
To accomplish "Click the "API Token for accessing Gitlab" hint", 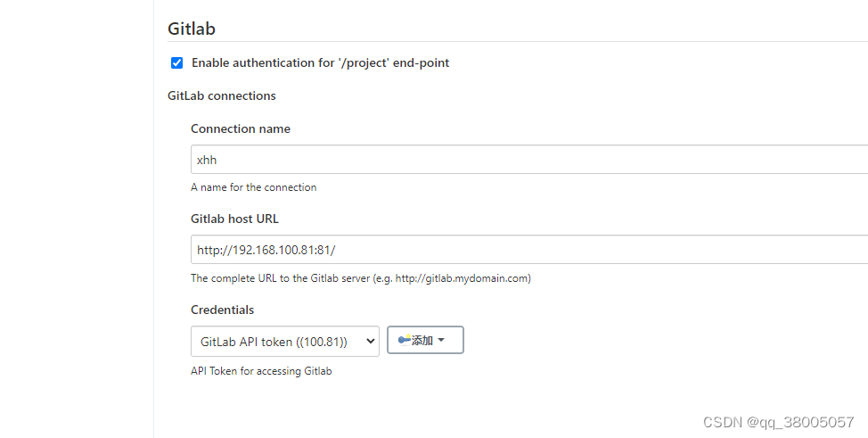I will pos(261,371).
